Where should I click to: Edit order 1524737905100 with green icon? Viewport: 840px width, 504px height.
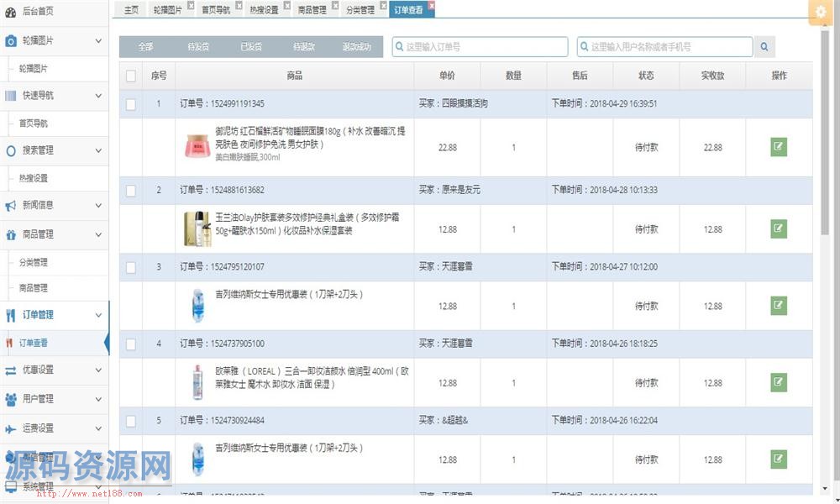(779, 382)
